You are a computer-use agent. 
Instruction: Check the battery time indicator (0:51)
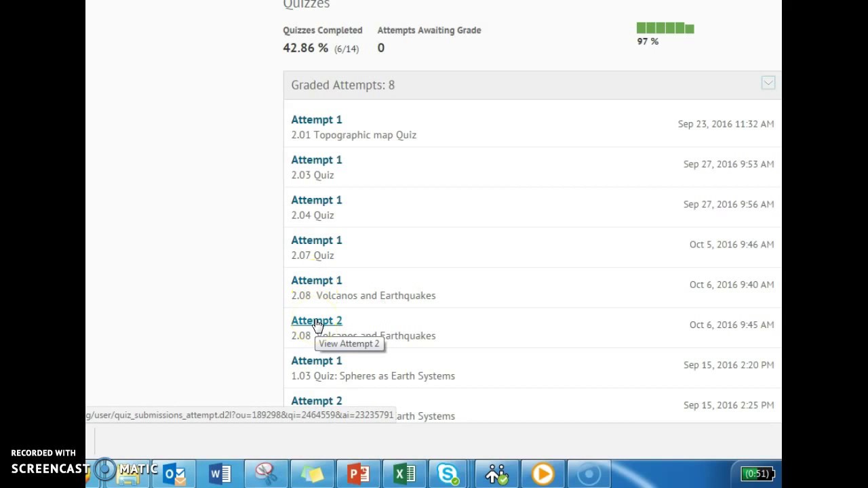(x=757, y=474)
